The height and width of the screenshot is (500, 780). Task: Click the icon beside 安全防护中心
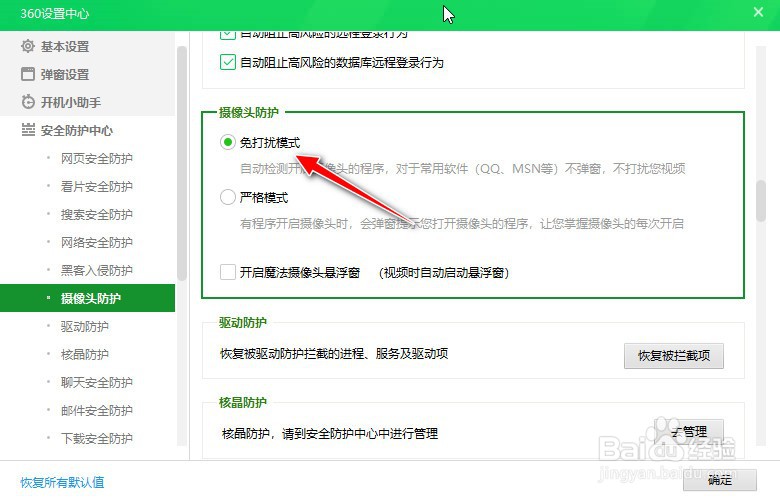(28, 130)
